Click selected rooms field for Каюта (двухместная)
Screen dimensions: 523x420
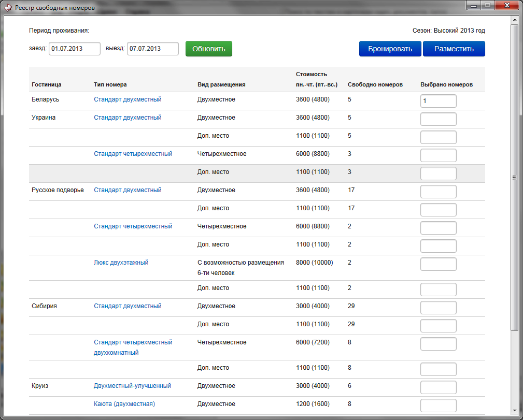coord(439,405)
